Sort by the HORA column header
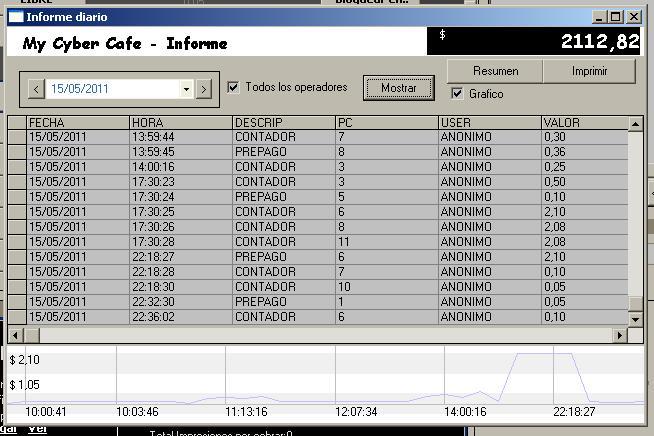Image resolution: width=654 pixels, height=436 pixels. [x=181, y=123]
